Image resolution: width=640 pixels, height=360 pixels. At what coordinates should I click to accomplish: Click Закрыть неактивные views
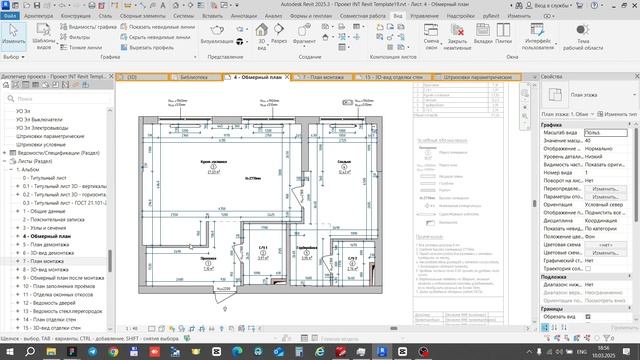pyautogui.click(x=457, y=36)
